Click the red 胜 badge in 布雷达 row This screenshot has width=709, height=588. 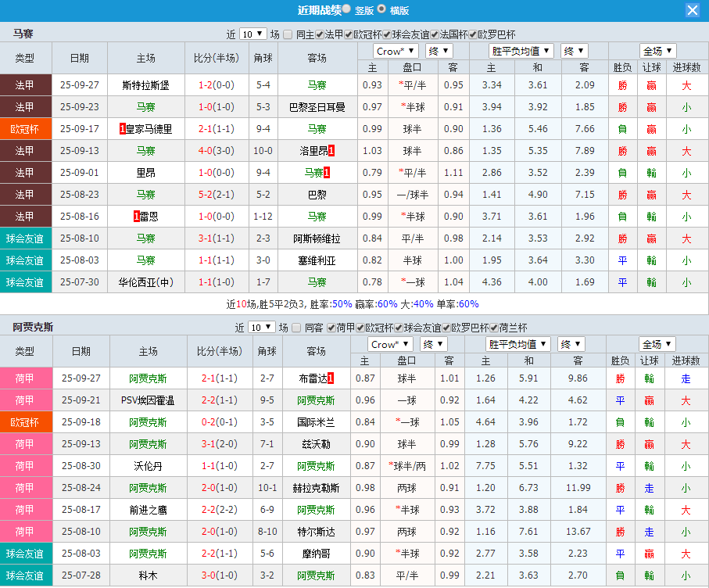(x=622, y=378)
